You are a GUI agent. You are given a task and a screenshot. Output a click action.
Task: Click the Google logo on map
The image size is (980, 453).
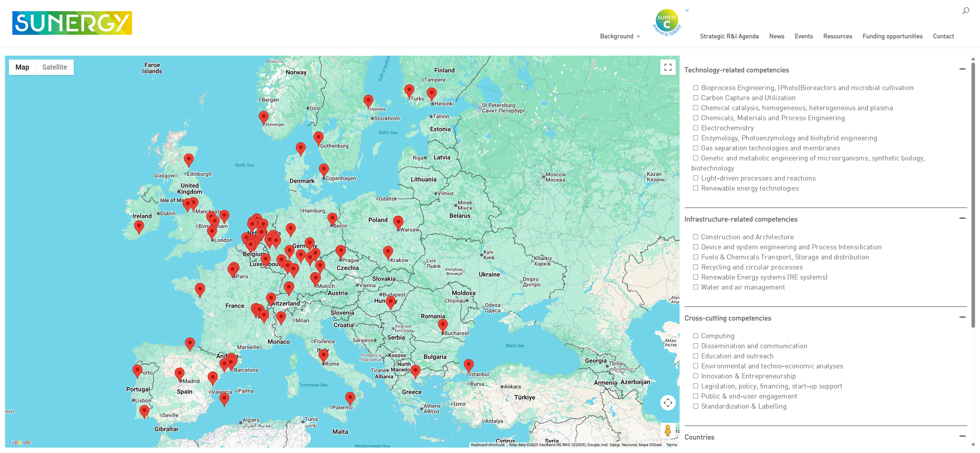(x=20, y=442)
